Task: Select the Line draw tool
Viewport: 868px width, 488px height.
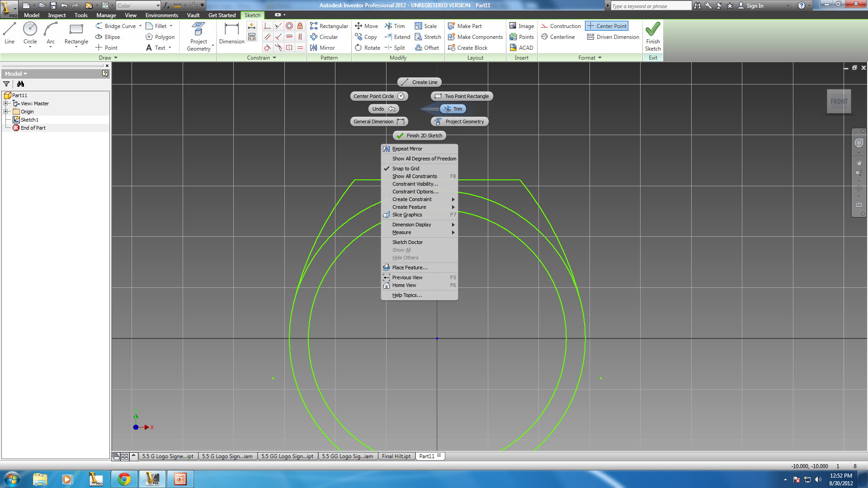Action: 9,33
